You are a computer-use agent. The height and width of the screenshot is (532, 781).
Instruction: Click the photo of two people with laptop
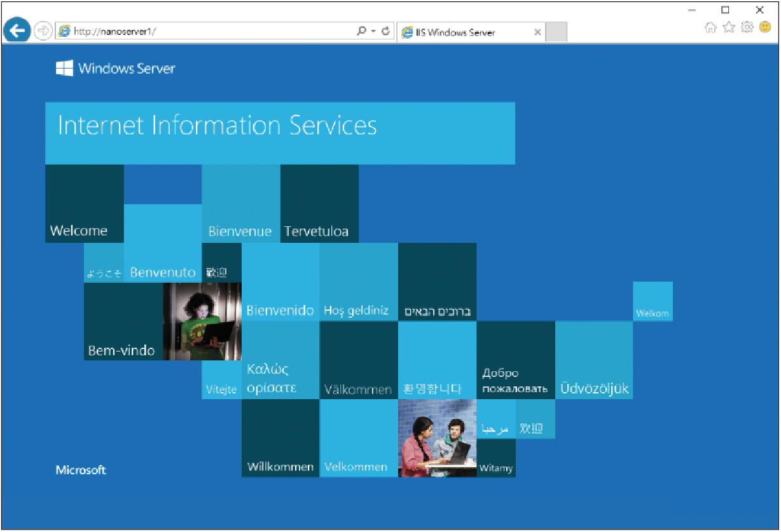pos(437,439)
